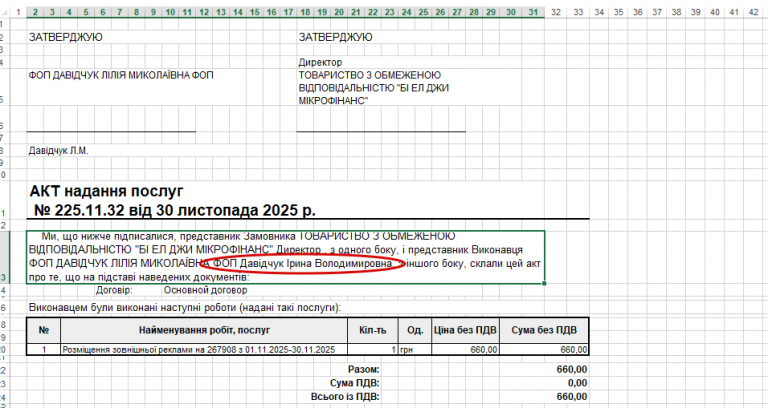This screenshot has height=408, width=768.
Task: Select column 5 header
Action: click(x=86, y=12)
